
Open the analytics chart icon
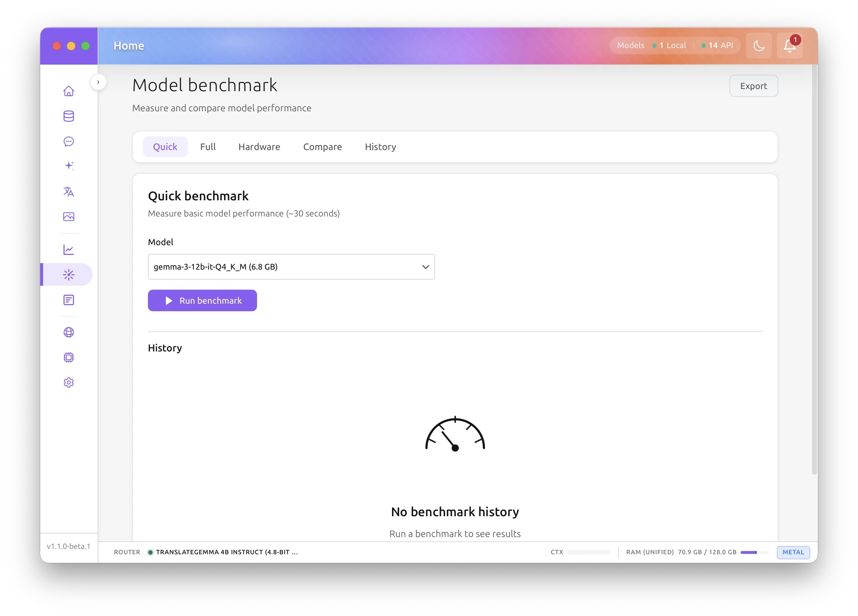[69, 249]
